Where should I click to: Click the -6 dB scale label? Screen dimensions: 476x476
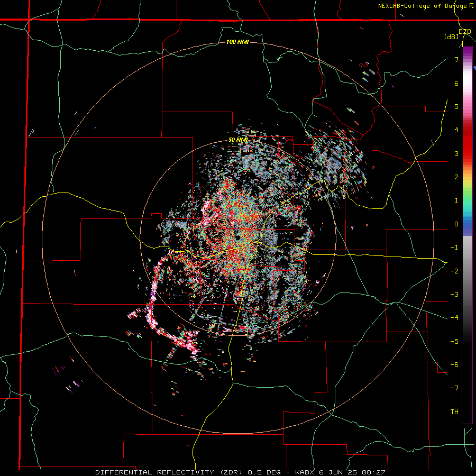[x=454, y=365]
